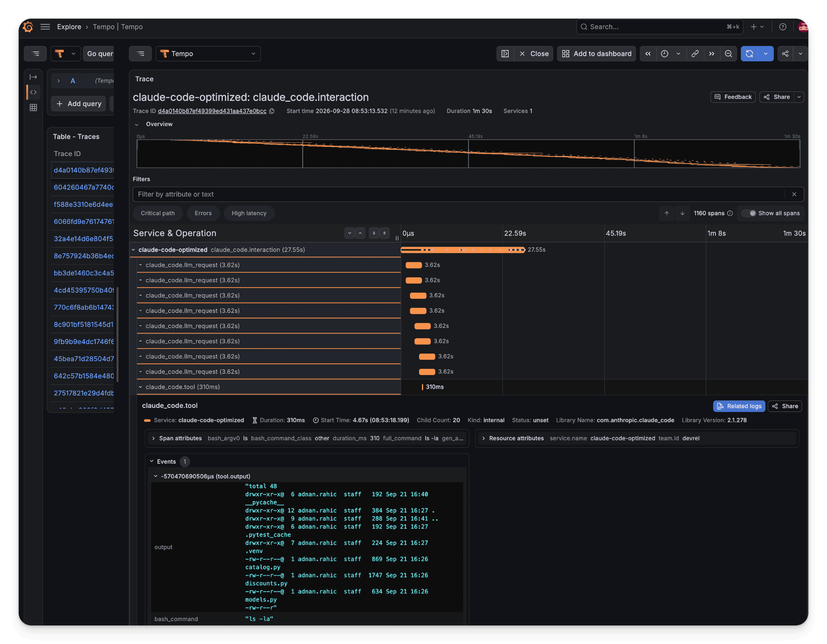Toggle the High latency filter chip
Screen dimensions: 827x644
[249, 213]
